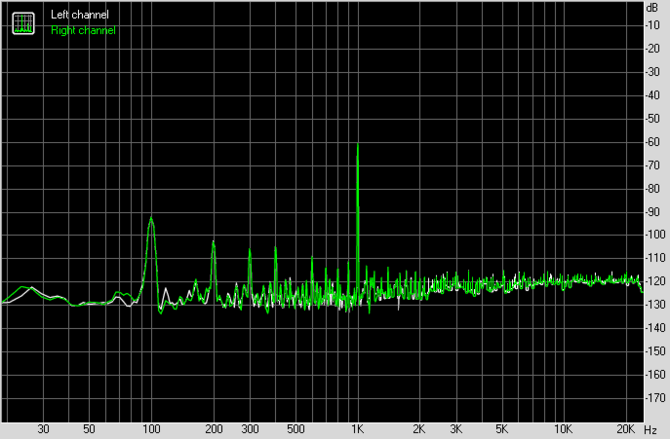Select the "Right channel" legend label

click(x=83, y=30)
